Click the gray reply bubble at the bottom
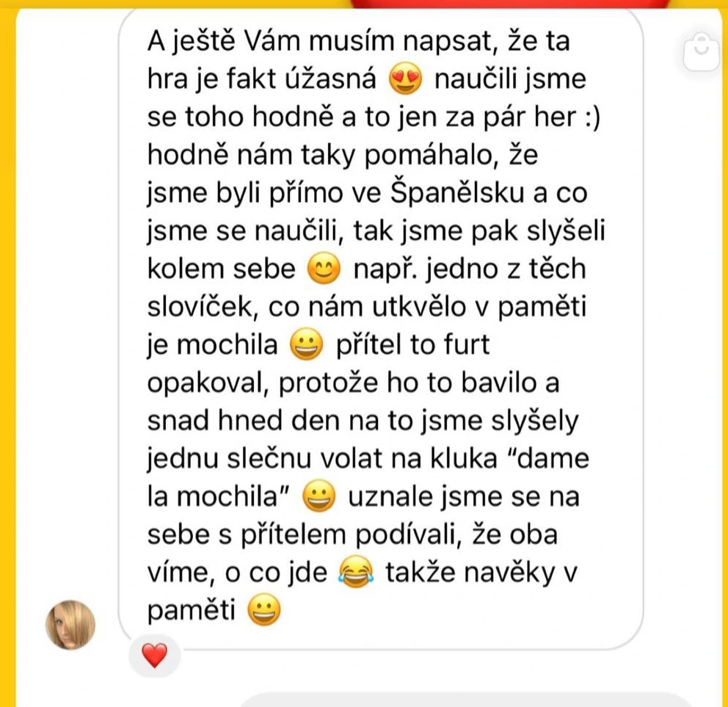The image size is (728, 707). (x=465, y=700)
